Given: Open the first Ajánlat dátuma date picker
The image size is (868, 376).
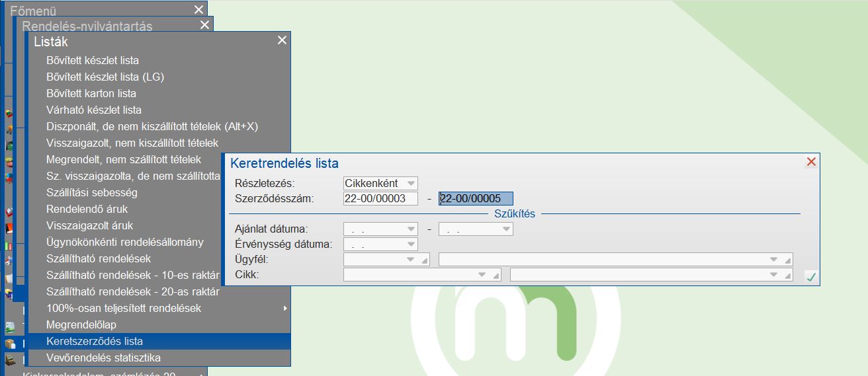Looking at the screenshot, I should (412, 229).
